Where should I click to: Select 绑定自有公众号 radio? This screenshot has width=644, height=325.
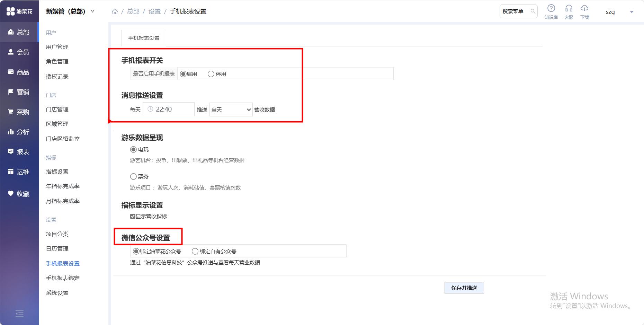click(x=195, y=251)
